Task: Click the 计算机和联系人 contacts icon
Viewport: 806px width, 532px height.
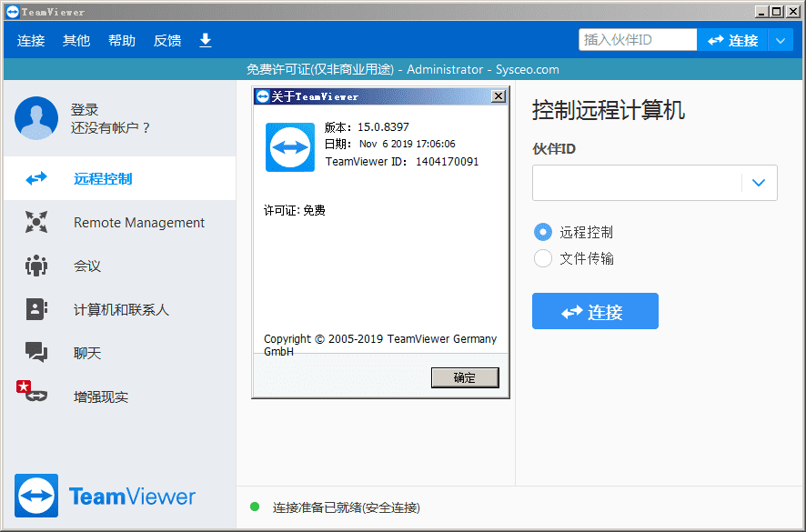Action: [x=36, y=309]
